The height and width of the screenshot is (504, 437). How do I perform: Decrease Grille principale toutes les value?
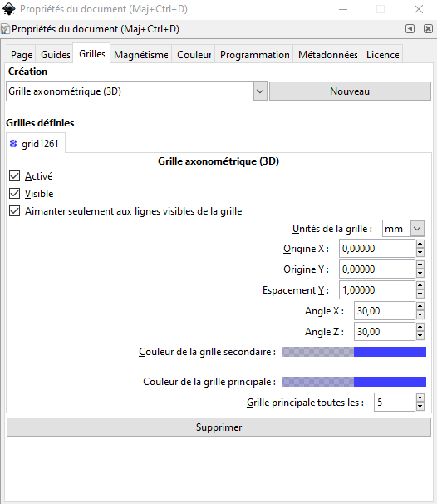click(420, 407)
